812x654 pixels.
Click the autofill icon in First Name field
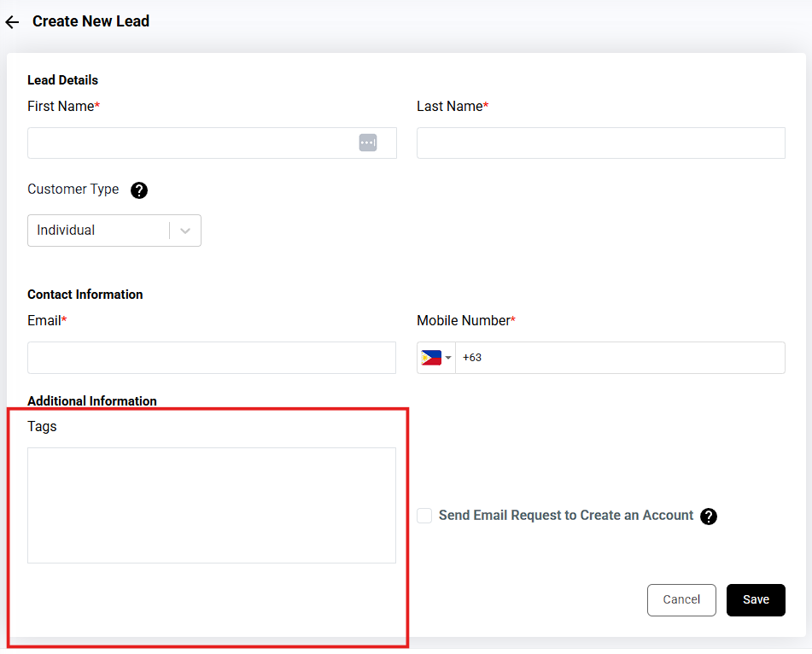coord(368,143)
